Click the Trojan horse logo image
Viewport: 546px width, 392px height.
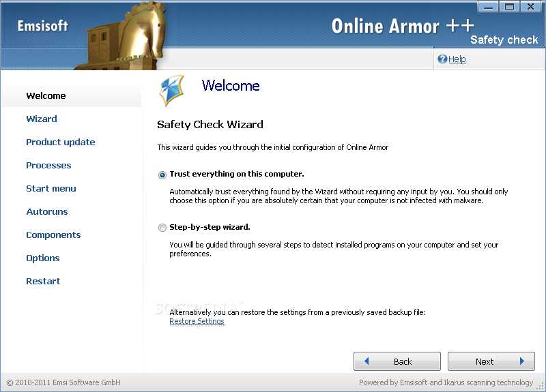pos(121,35)
